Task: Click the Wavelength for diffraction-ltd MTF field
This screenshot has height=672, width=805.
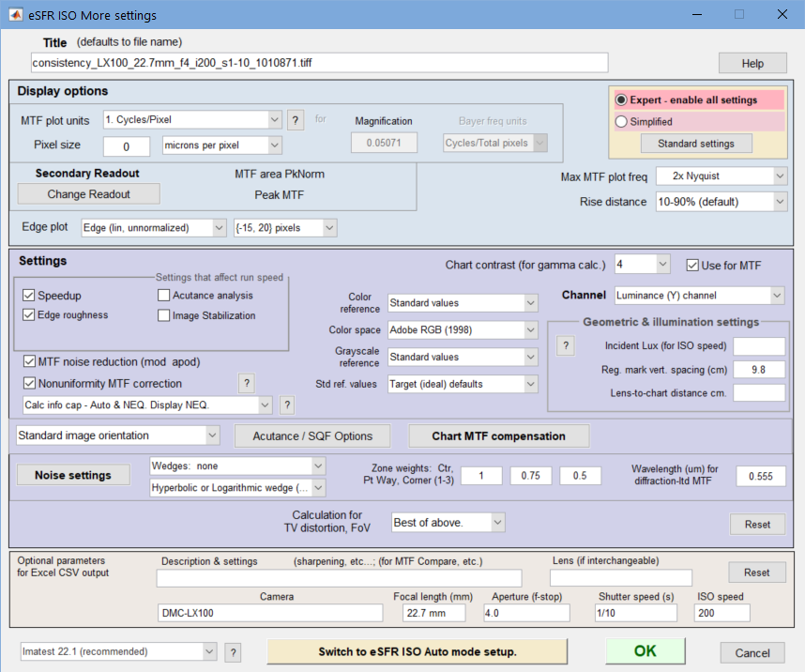Action: 761,476
